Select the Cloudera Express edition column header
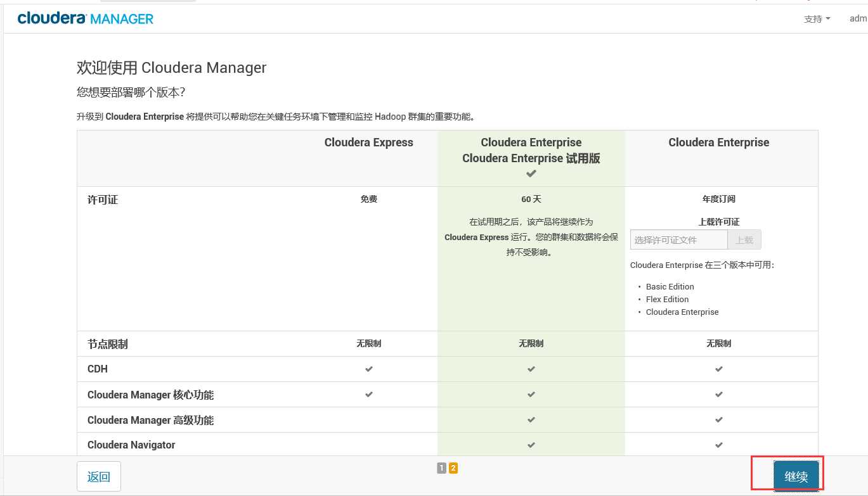The width and height of the screenshot is (868, 496). [369, 143]
